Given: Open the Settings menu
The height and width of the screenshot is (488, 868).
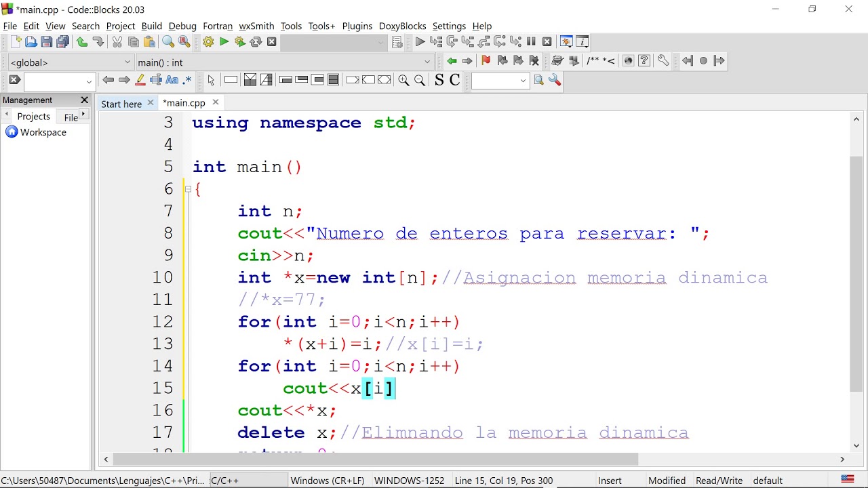Looking at the screenshot, I should tap(449, 26).
